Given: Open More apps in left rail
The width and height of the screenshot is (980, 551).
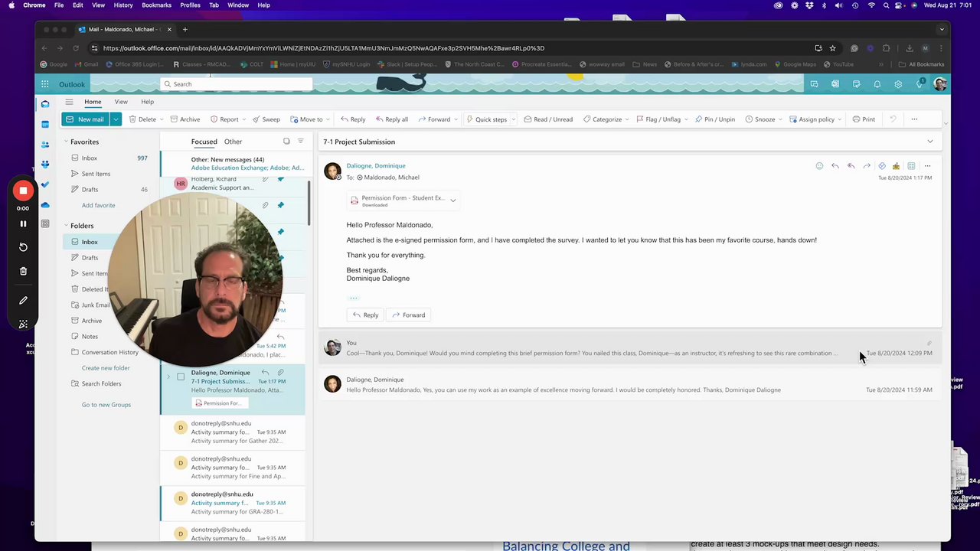Looking at the screenshot, I should pos(45,224).
